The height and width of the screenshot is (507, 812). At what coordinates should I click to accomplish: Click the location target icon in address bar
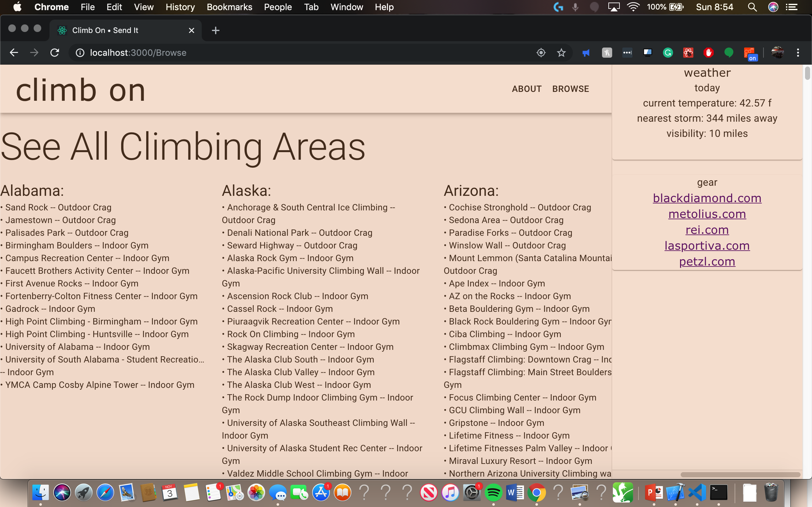pos(541,53)
